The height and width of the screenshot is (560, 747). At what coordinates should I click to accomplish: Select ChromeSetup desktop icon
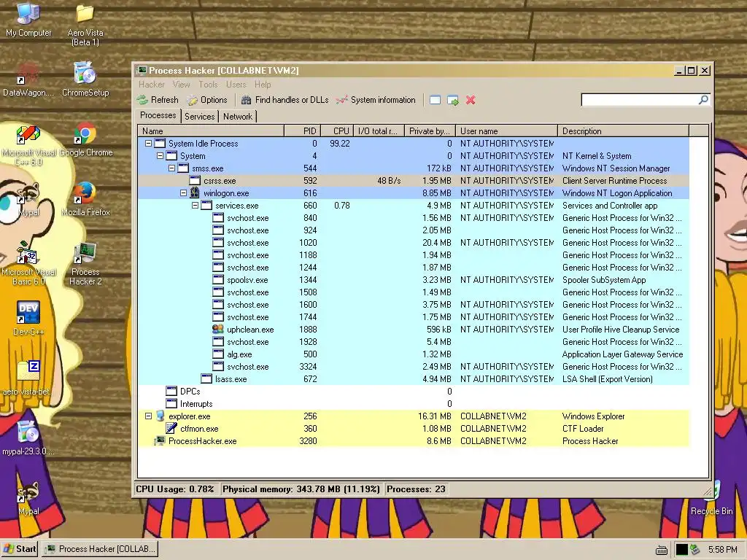[85, 79]
